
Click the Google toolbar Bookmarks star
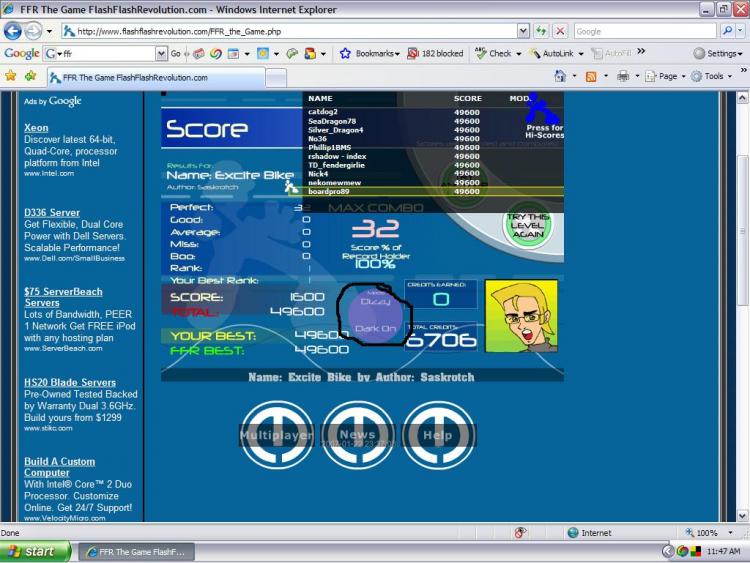(x=345, y=54)
